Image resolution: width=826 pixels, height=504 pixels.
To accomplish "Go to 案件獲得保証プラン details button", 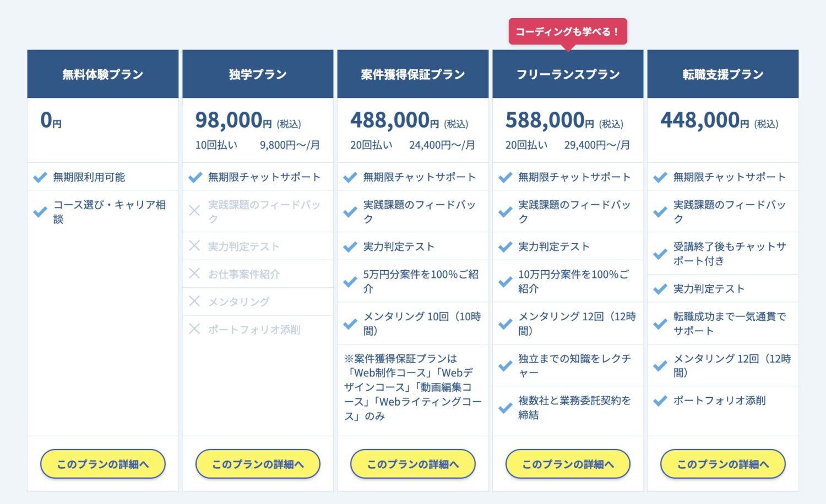I will pyautogui.click(x=413, y=464).
